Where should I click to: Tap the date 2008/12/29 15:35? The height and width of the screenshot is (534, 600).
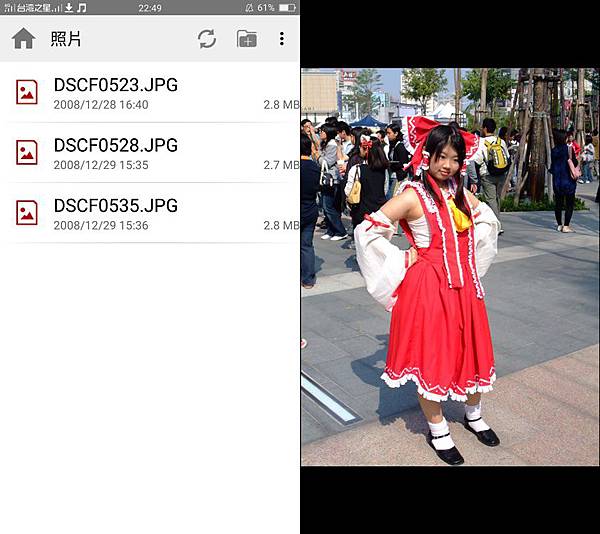pyautogui.click(x=101, y=165)
